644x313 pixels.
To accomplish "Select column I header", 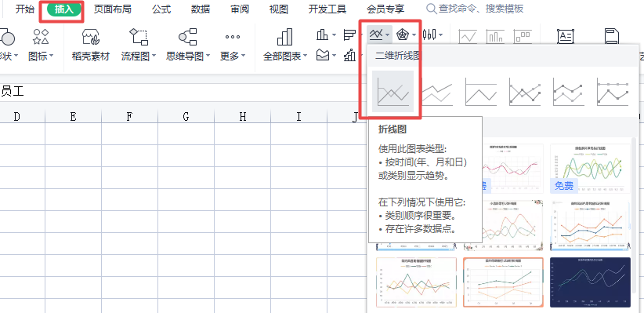I will click(298, 117).
